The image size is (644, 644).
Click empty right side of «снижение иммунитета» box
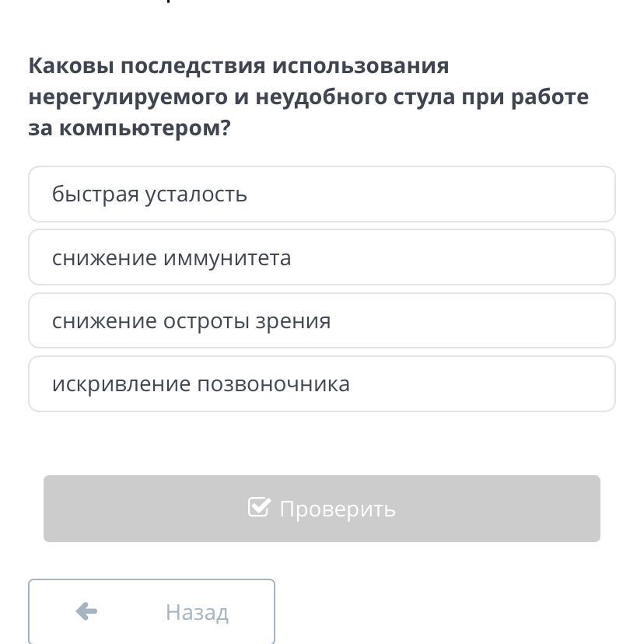click(452, 257)
